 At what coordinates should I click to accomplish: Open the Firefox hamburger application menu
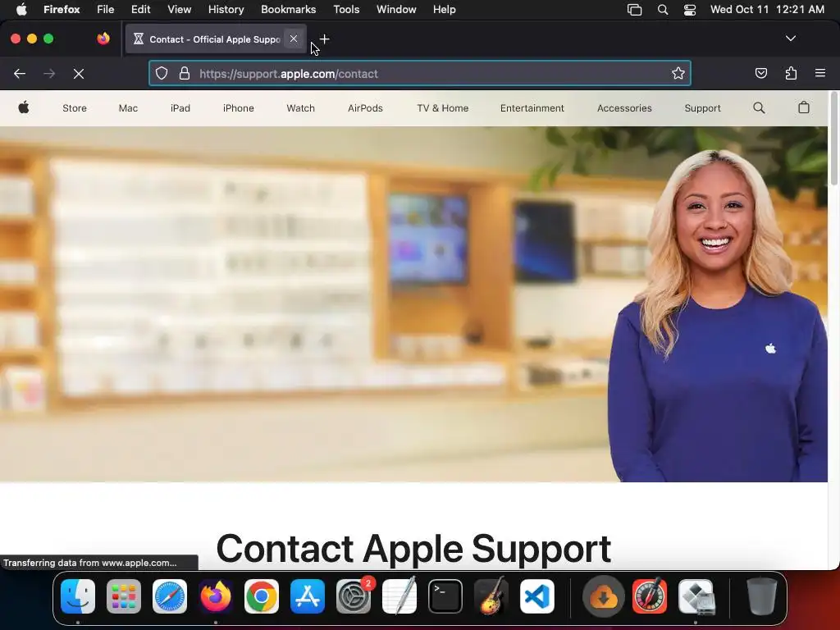(x=819, y=73)
